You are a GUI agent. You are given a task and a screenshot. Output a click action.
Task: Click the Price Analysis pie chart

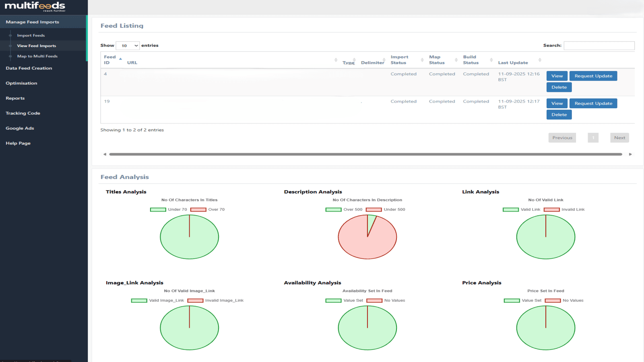[546, 328]
